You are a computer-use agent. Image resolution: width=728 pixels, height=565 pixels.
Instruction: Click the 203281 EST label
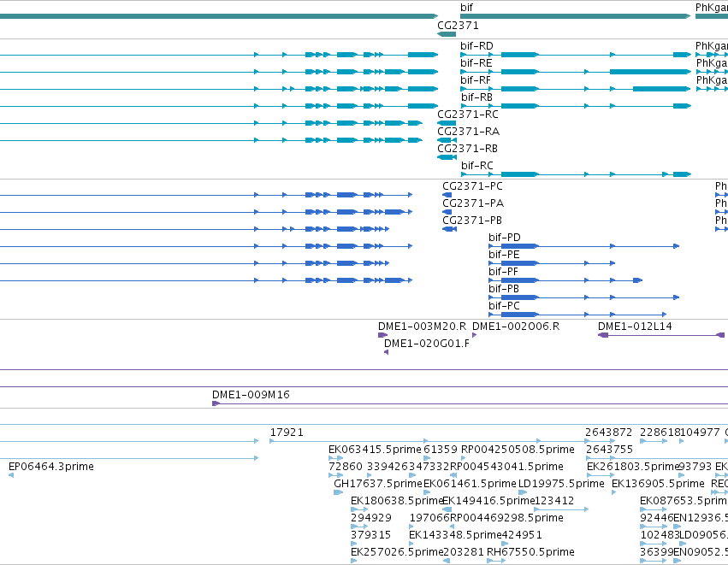click(x=464, y=552)
